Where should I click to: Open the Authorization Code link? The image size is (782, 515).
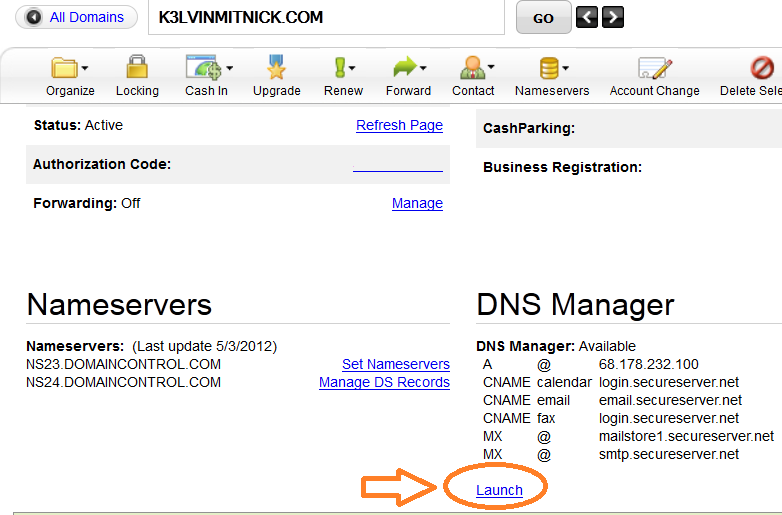pos(397,167)
